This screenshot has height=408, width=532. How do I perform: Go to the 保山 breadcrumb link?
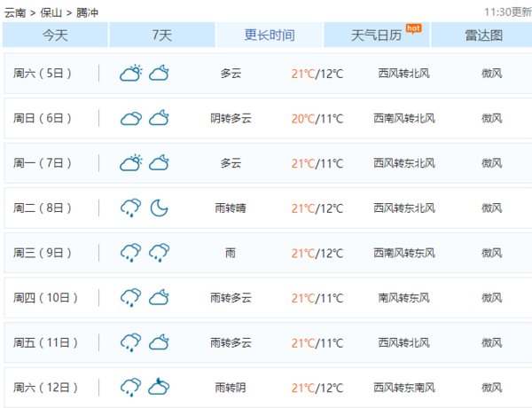point(52,12)
